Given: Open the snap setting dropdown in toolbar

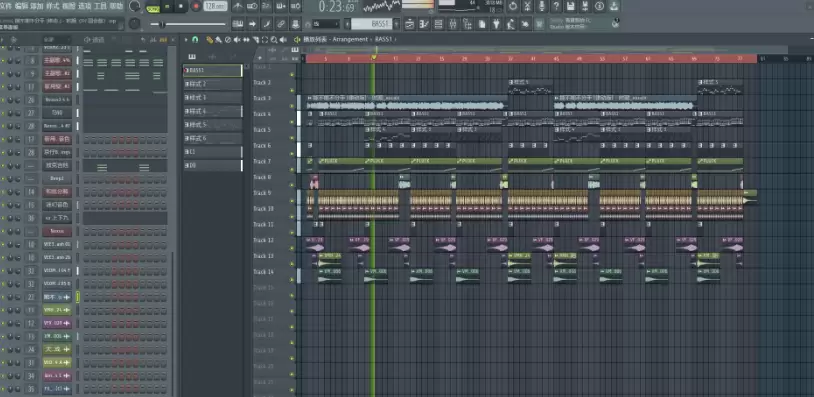Looking at the screenshot, I should point(325,24).
